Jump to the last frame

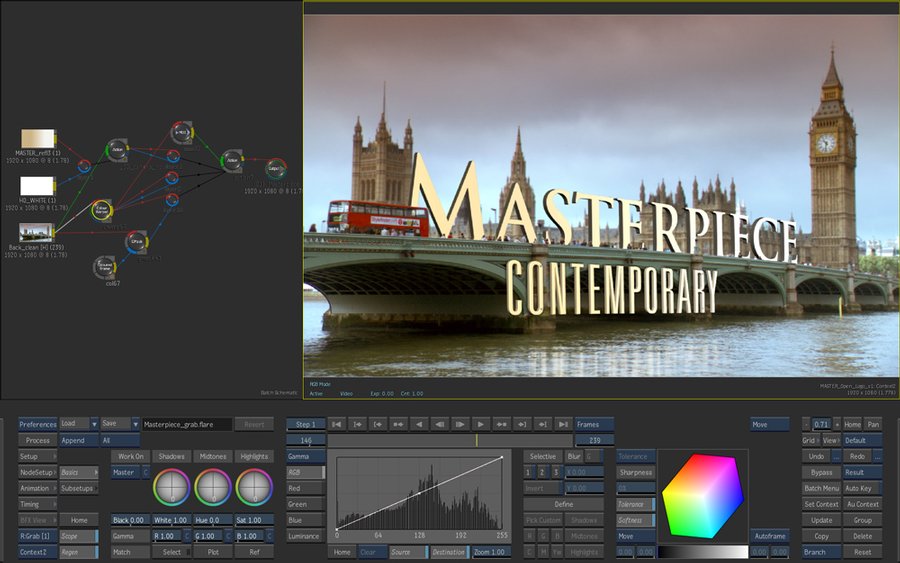564,424
